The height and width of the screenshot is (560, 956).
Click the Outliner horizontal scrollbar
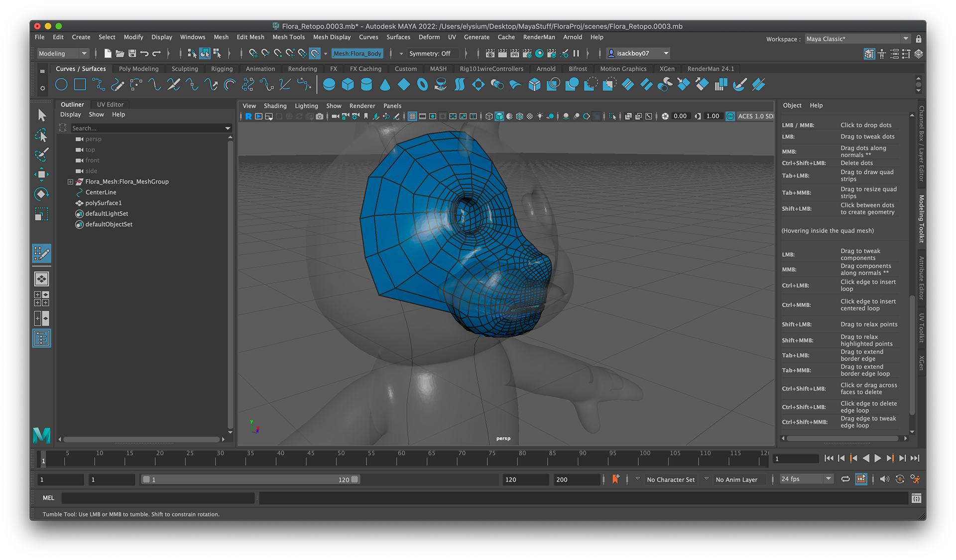(x=141, y=440)
